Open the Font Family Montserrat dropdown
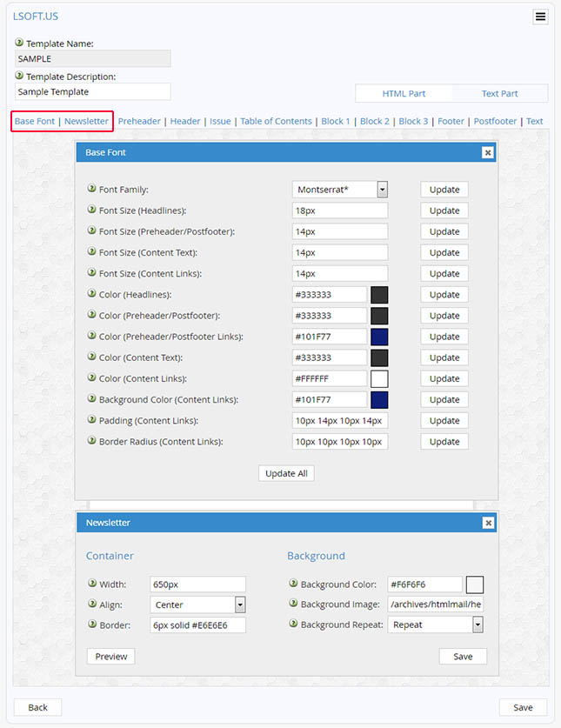Image resolution: width=561 pixels, height=728 pixels. [x=340, y=190]
